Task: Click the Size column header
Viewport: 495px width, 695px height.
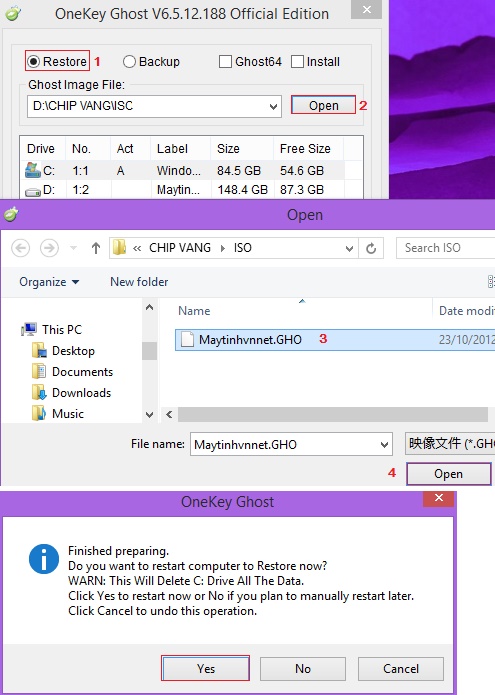Action: pos(228,148)
